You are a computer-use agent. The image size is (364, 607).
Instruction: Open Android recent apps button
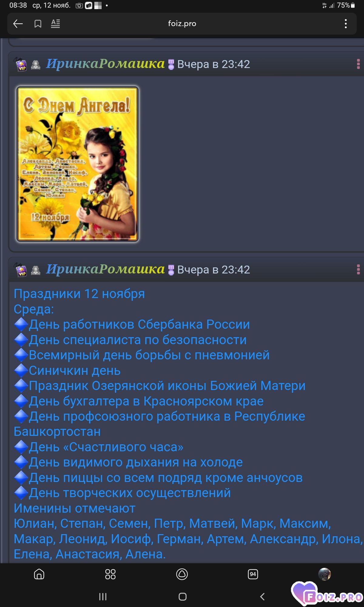pyautogui.click(x=103, y=597)
